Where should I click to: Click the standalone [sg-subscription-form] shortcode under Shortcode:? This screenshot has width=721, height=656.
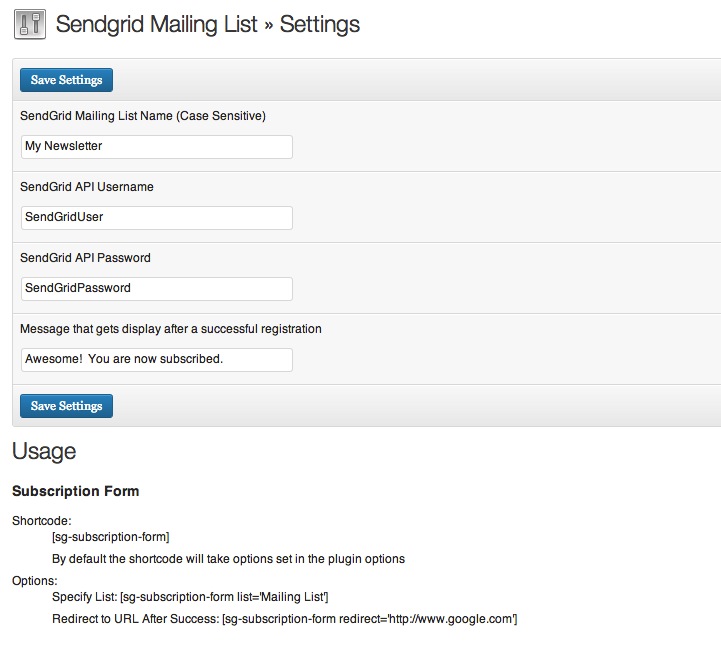pos(111,537)
